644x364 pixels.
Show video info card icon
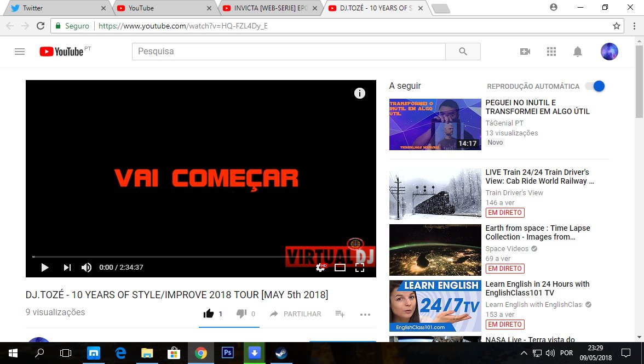pyautogui.click(x=359, y=93)
